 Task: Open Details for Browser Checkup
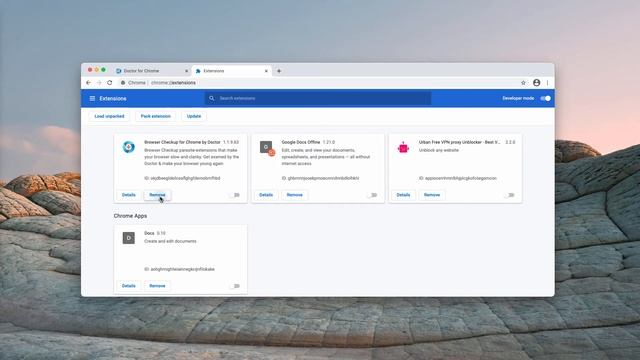(x=129, y=195)
